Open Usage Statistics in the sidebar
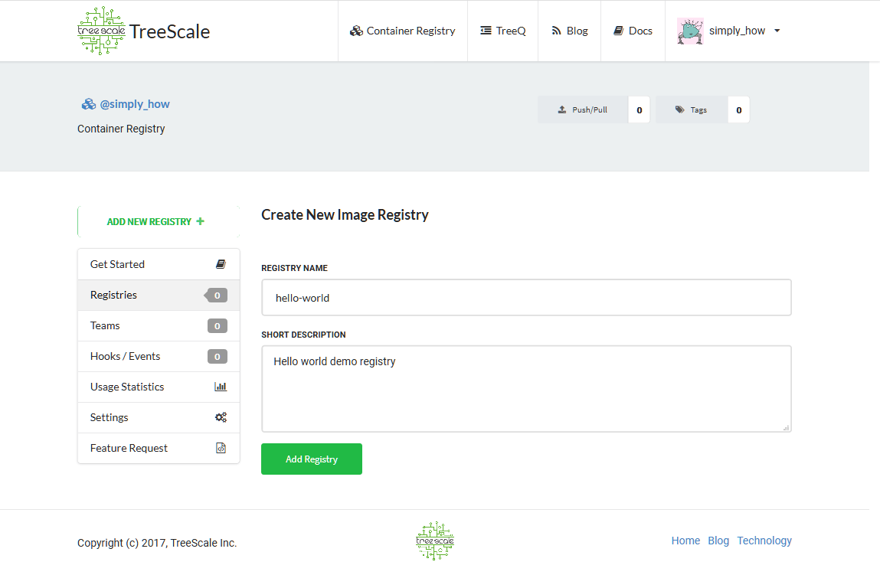This screenshot has height=588, width=880. [x=159, y=387]
